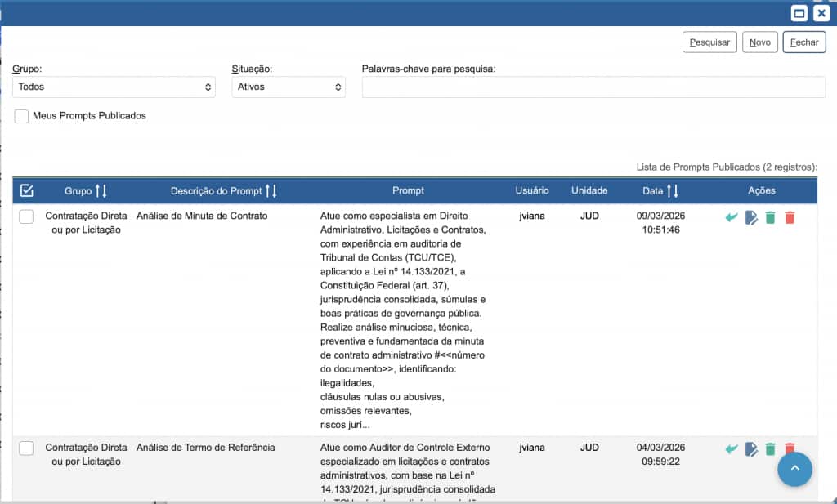Check the Análise de Termo de Referência row
The image size is (837, 504).
click(26, 448)
